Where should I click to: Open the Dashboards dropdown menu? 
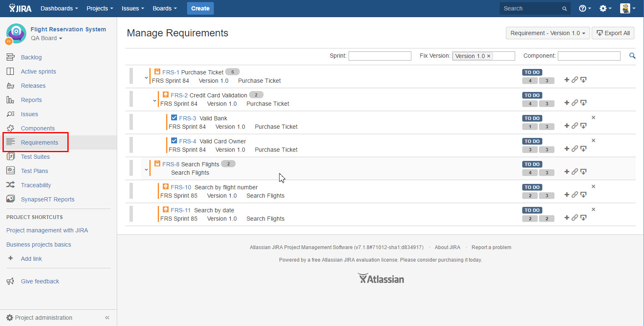tap(59, 8)
